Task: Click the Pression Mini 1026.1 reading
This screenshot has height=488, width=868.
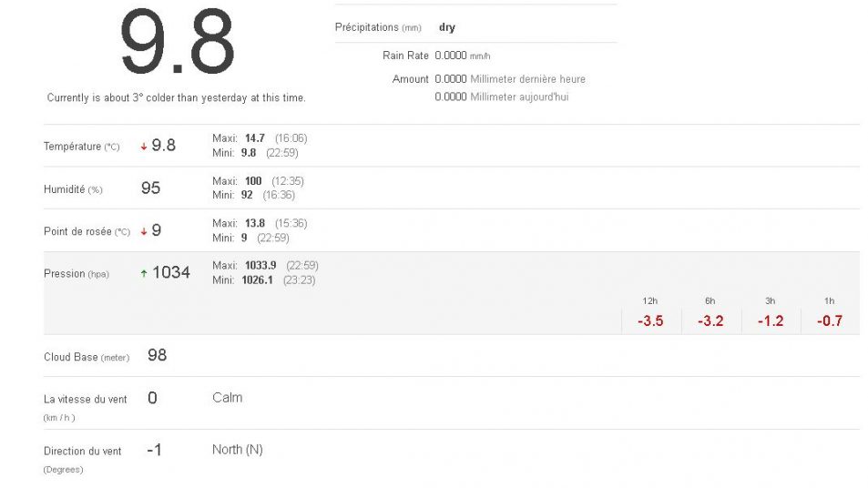Action: [258, 280]
